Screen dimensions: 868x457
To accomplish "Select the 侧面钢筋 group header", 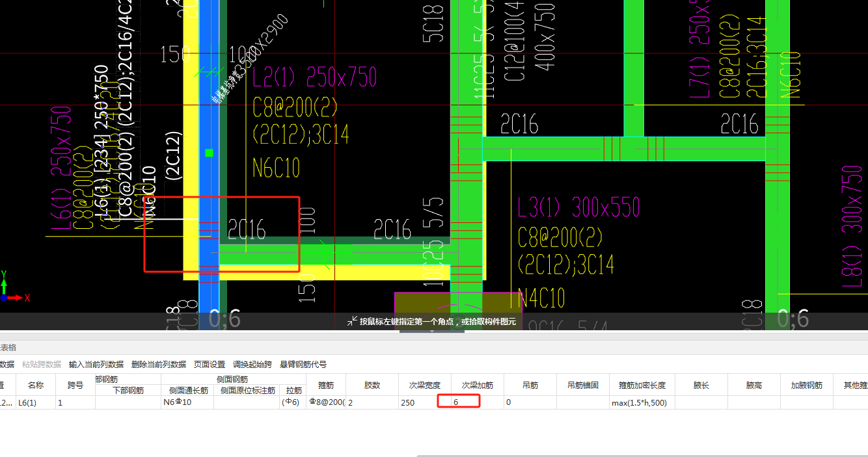I will [x=232, y=380].
